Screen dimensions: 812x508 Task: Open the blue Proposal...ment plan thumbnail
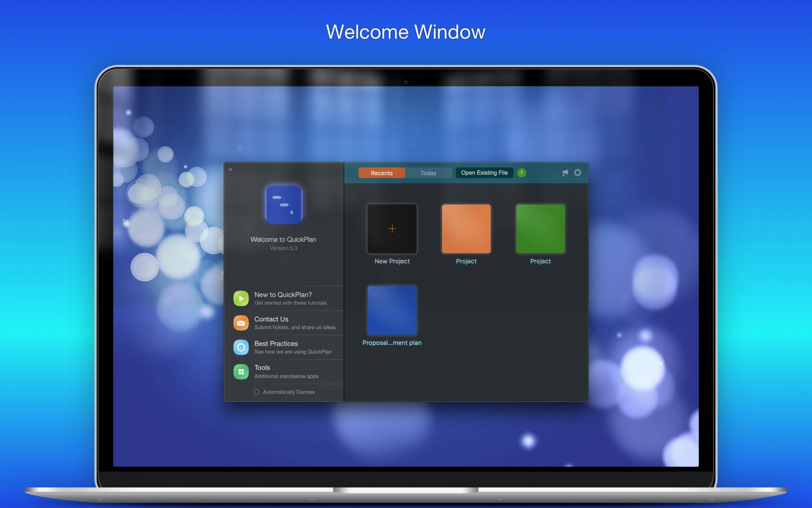[392, 310]
